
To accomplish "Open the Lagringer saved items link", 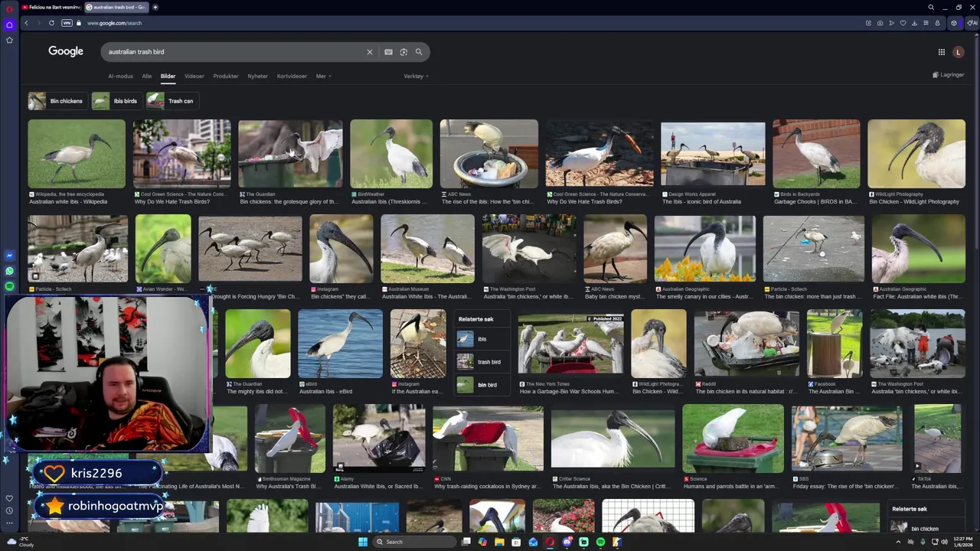I will click(x=949, y=75).
